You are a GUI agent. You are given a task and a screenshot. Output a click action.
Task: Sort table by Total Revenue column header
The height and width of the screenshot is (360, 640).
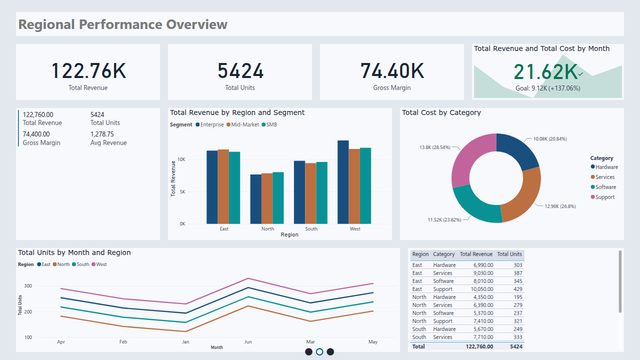pos(476,254)
